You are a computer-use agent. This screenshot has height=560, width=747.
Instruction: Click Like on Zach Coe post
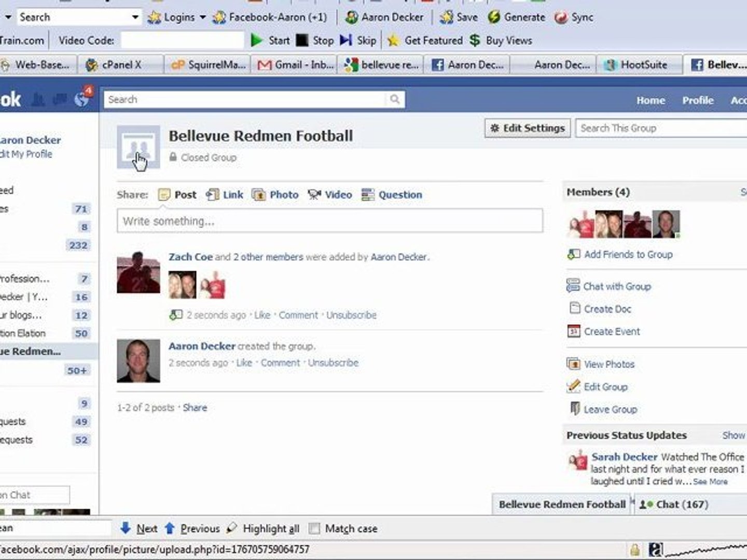262,315
